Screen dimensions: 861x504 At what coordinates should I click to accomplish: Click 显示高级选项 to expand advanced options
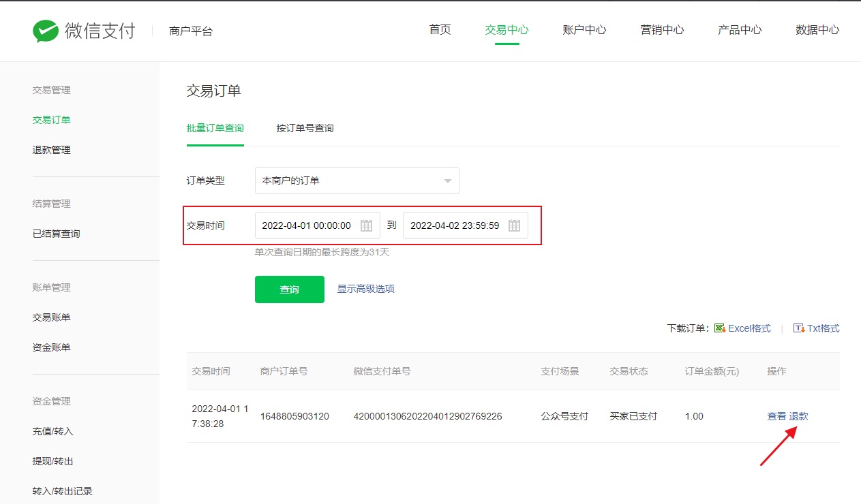tap(365, 289)
